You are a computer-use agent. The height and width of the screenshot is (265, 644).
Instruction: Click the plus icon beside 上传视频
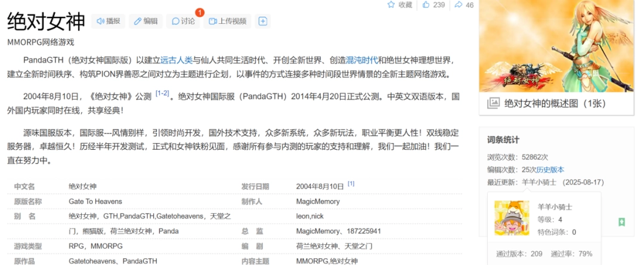(263, 21)
